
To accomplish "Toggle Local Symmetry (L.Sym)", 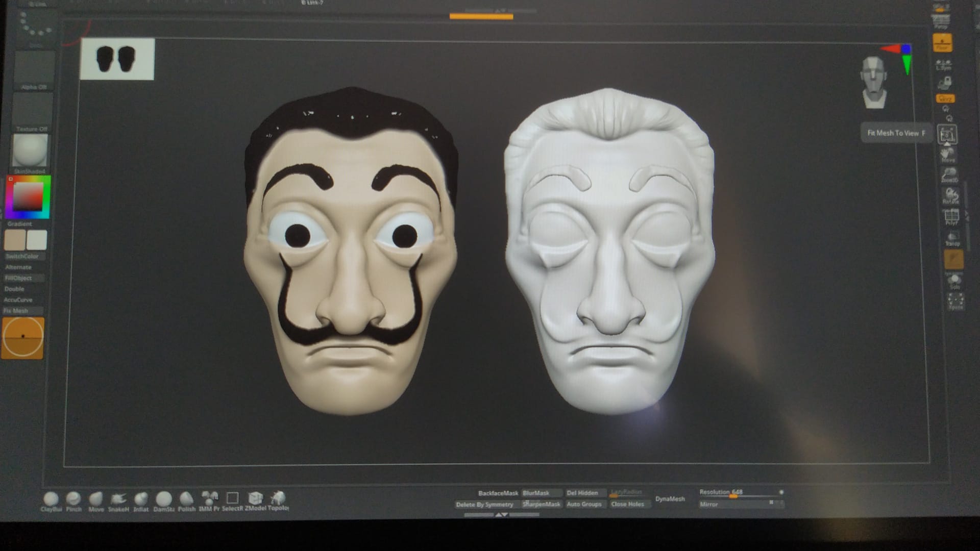I will (x=943, y=65).
